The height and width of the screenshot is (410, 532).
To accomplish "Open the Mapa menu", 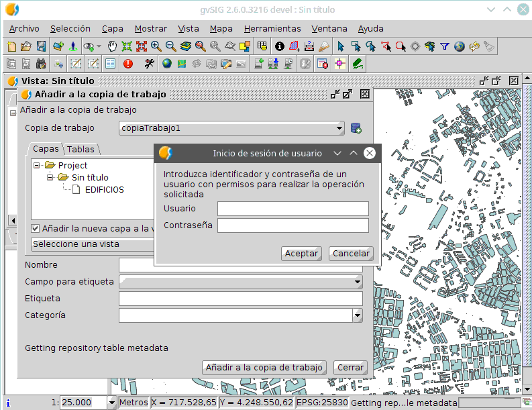I will point(221,29).
